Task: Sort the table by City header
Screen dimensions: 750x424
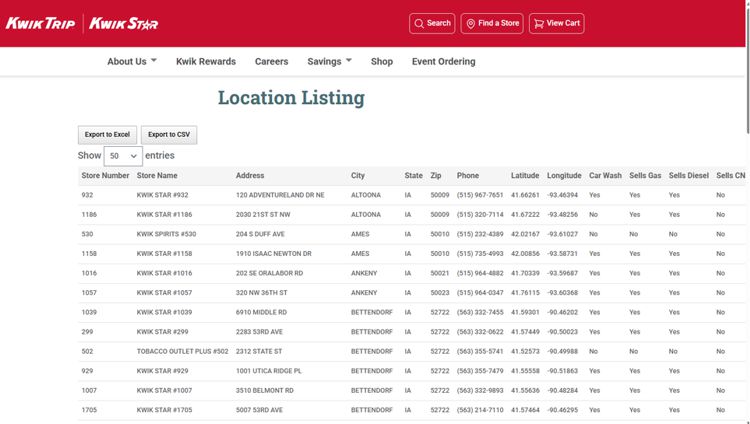Action: (358, 176)
